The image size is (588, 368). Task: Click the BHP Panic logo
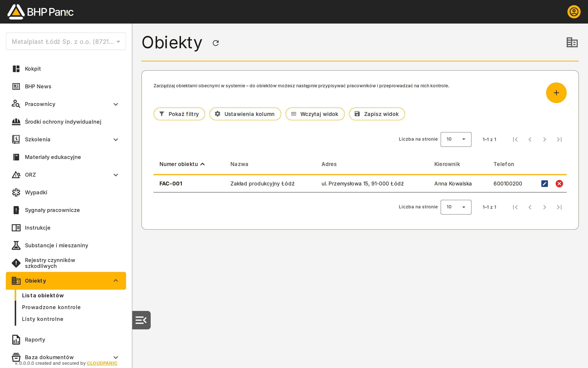[40, 12]
